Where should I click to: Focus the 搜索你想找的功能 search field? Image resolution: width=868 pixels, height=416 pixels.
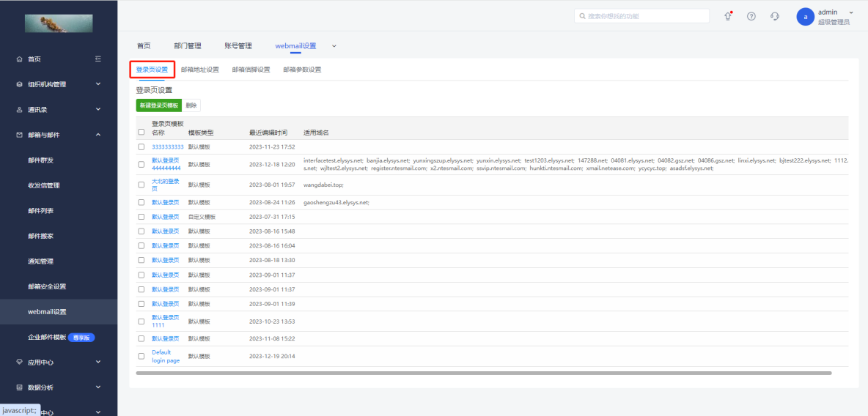click(x=641, y=16)
